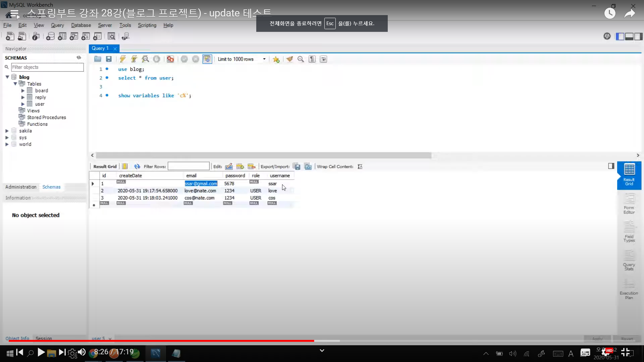Viewport: 644px width, 362px height.
Task: Select the Views tree item
Action: pos(33,111)
